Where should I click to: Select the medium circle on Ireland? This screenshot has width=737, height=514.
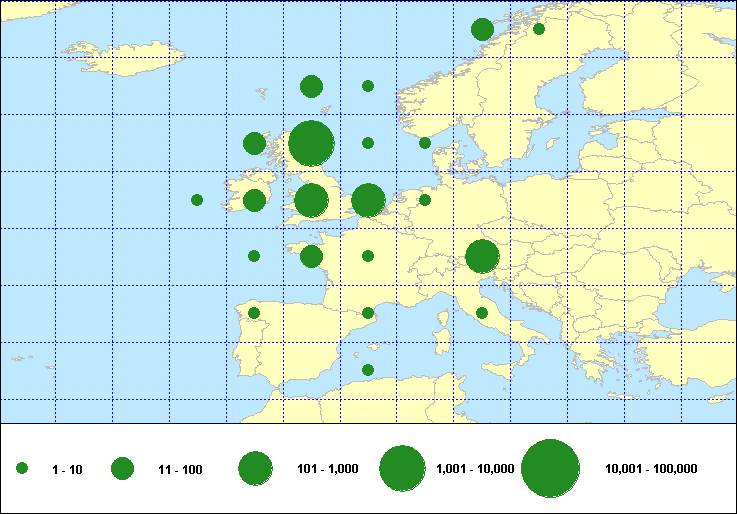254,200
